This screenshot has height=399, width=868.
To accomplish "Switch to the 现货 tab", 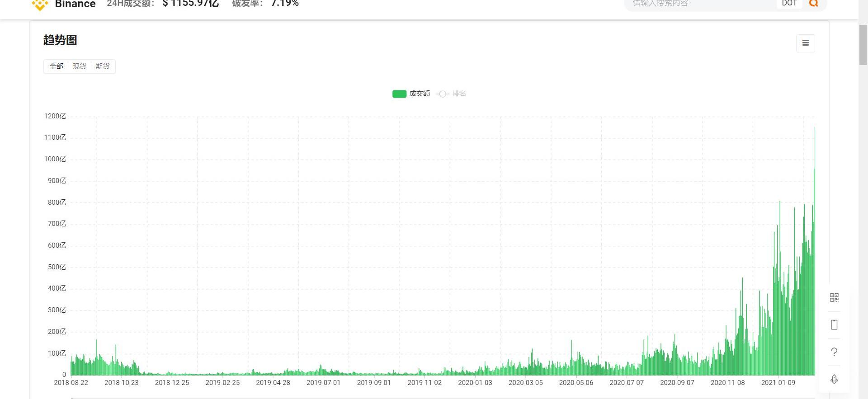I will [x=79, y=66].
